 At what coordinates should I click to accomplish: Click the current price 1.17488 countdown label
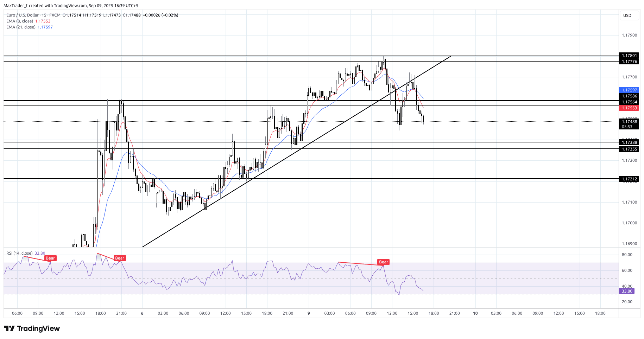pos(629,124)
